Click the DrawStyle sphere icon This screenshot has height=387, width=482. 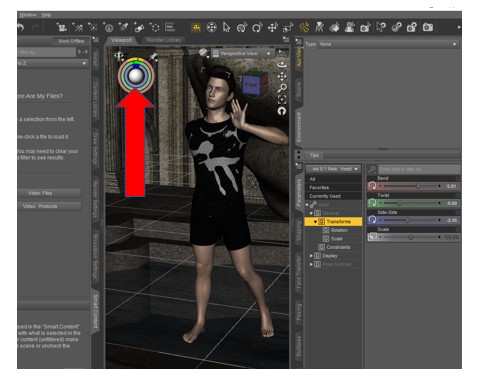203,52
